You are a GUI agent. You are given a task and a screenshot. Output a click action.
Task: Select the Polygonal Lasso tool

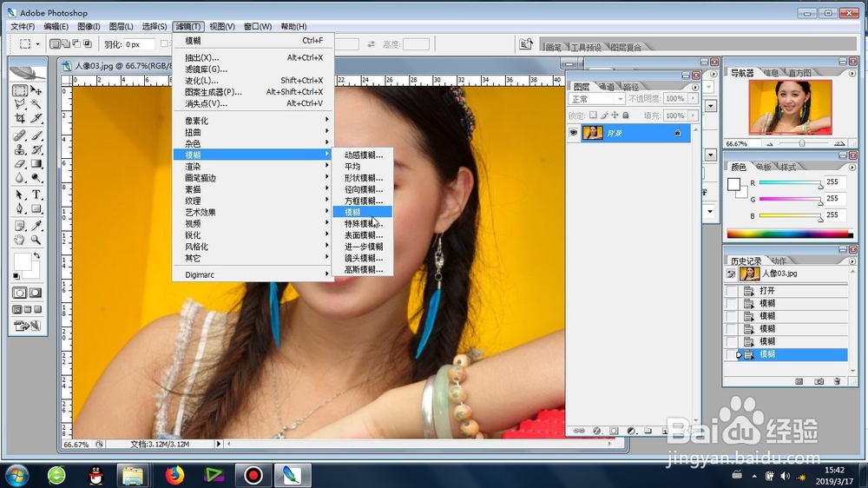20,104
